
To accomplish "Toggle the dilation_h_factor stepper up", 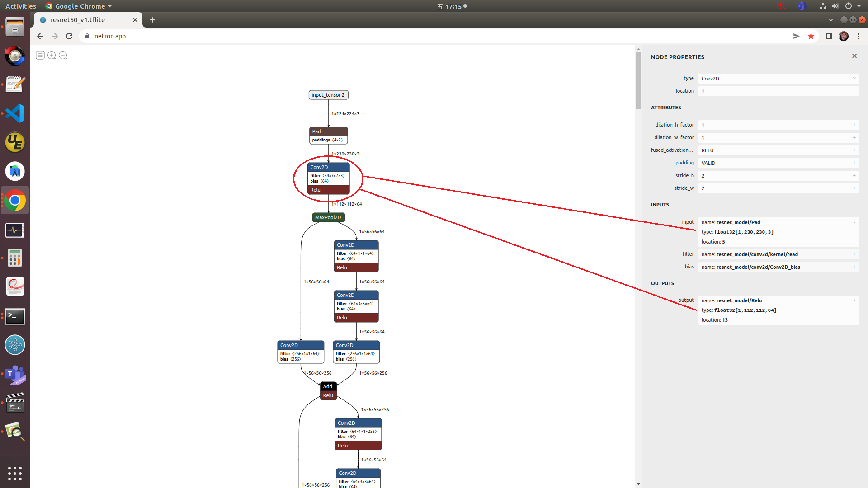I will (854, 125).
